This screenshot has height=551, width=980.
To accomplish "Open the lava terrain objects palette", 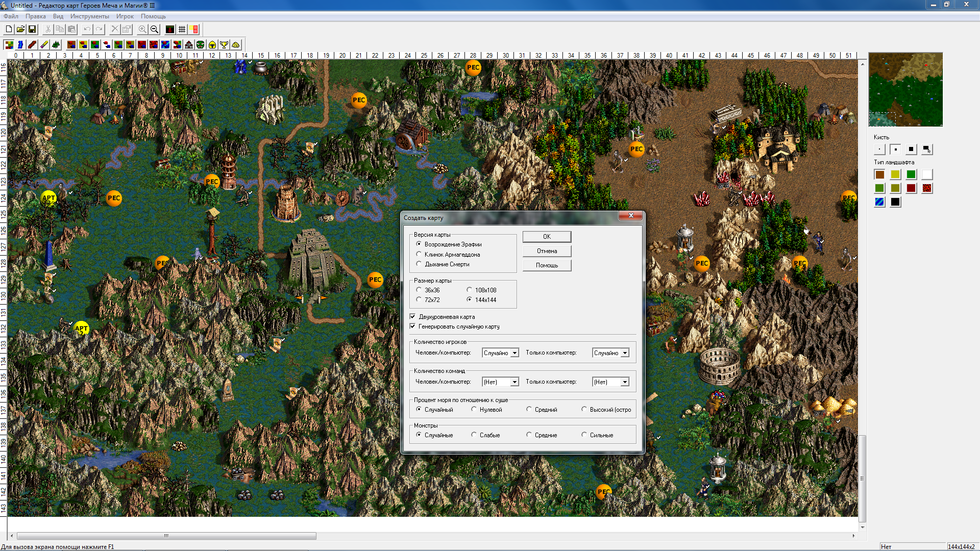I will (x=154, y=44).
